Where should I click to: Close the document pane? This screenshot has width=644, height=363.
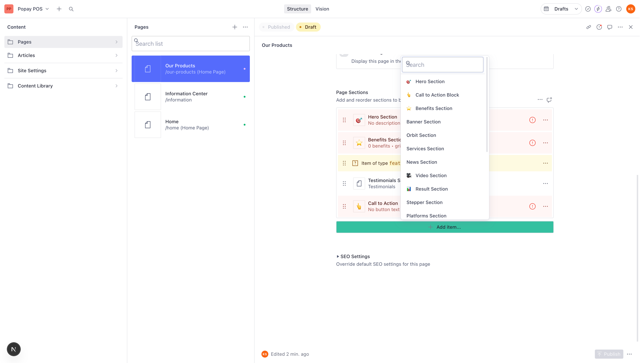click(x=631, y=27)
